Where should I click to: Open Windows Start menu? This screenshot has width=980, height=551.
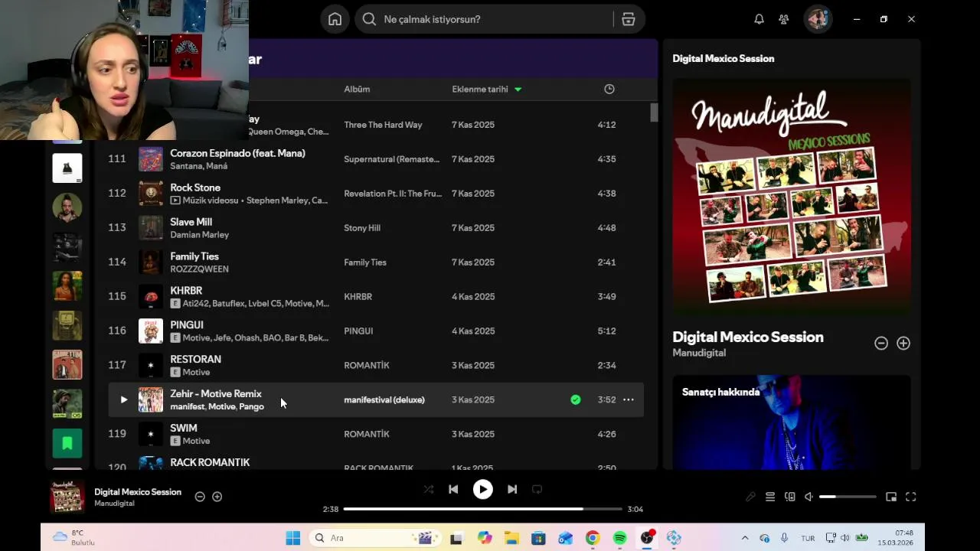293,538
